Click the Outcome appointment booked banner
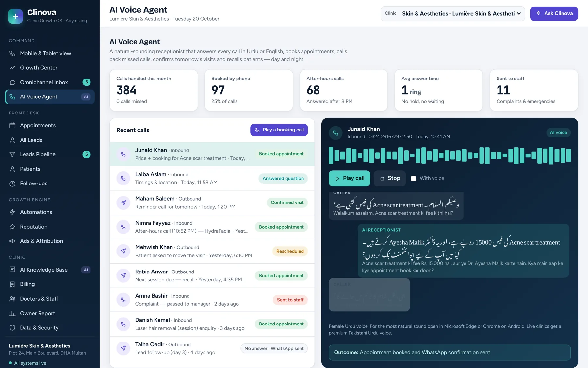 click(449, 353)
